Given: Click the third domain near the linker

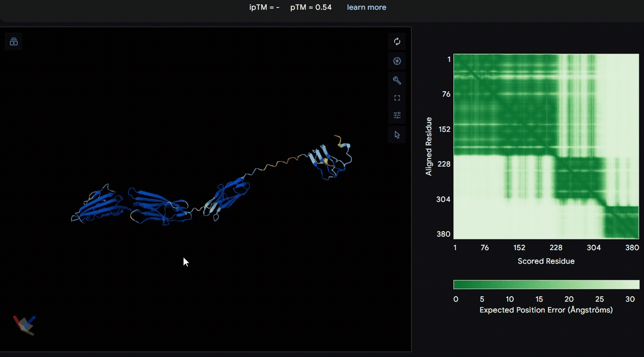Looking at the screenshot, I should (226, 199).
